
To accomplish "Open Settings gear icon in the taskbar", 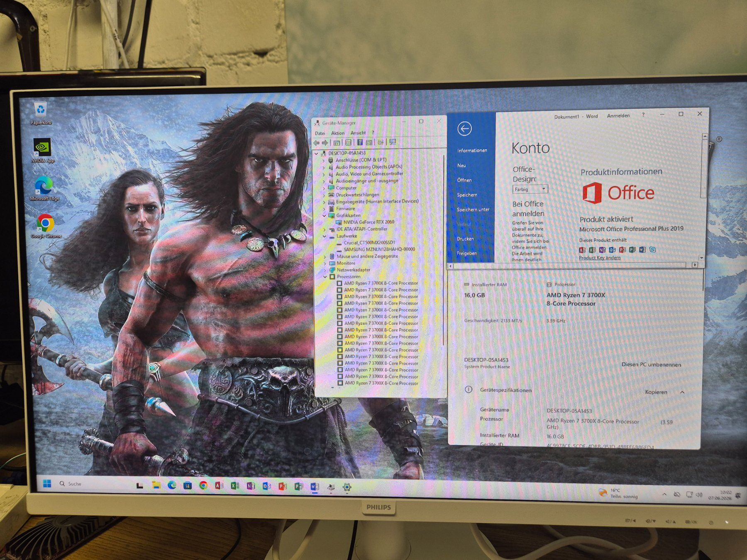I will [x=347, y=487].
